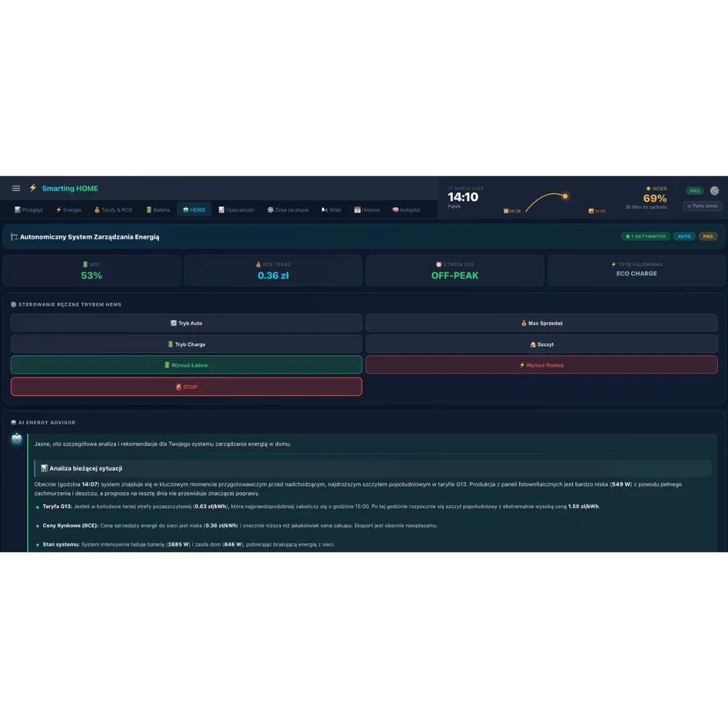The width and height of the screenshot is (728, 728).
Task: Click the sunrise time 05:28 icon
Action: click(x=506, y=211)
